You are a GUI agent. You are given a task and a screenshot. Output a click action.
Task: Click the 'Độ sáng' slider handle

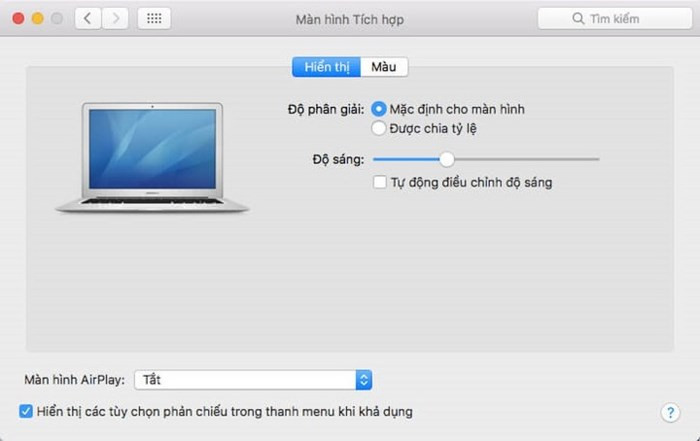coord(447,159)
